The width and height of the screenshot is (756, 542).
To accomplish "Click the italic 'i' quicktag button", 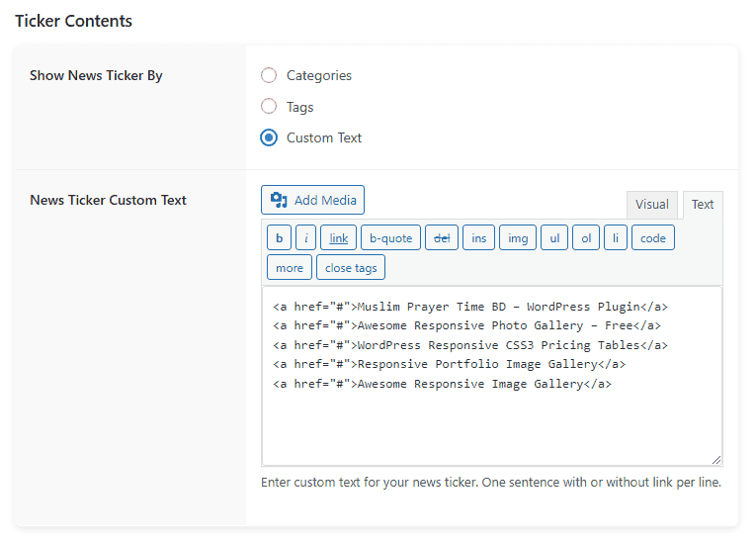I will coord(306,237).
